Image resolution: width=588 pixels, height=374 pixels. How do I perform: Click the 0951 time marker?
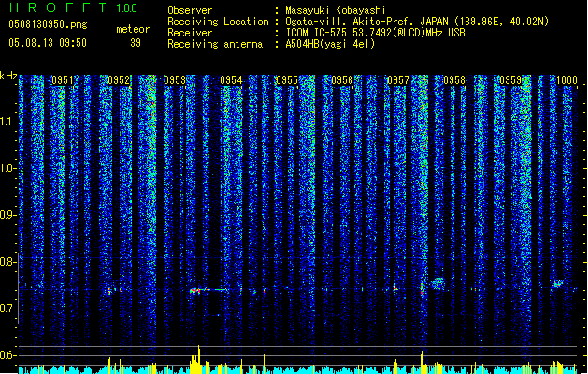click(63, 80)
